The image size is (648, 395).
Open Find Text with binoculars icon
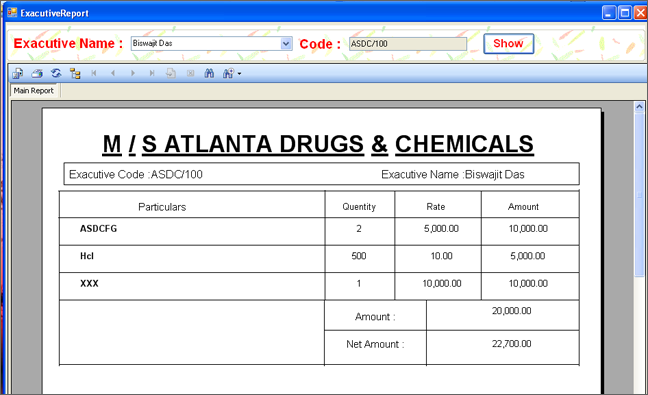click(x=209, y=74)
